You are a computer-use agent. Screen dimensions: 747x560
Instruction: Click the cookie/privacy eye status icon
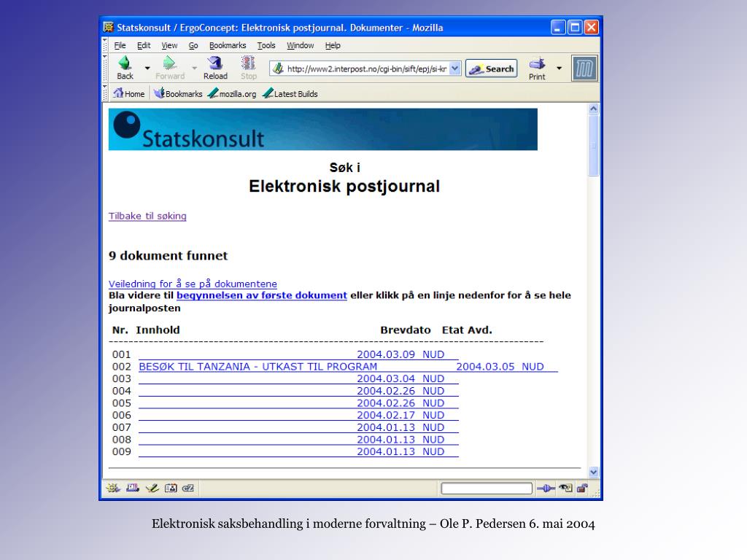(566, 488)
